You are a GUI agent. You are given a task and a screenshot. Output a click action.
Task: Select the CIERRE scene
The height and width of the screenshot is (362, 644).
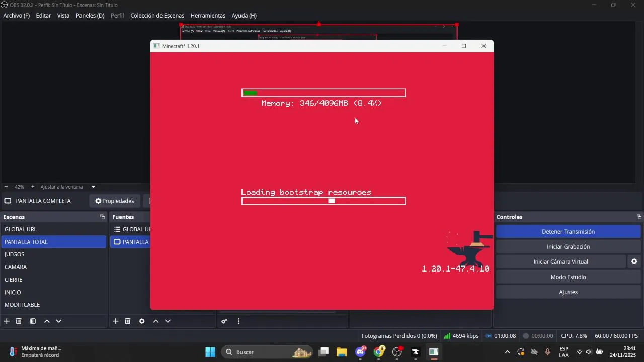click(54, 280)
